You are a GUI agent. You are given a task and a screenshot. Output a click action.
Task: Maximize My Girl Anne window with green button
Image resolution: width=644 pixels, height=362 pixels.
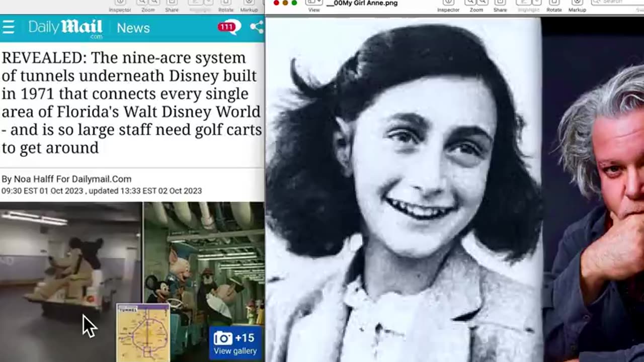[x=294, y=3]
